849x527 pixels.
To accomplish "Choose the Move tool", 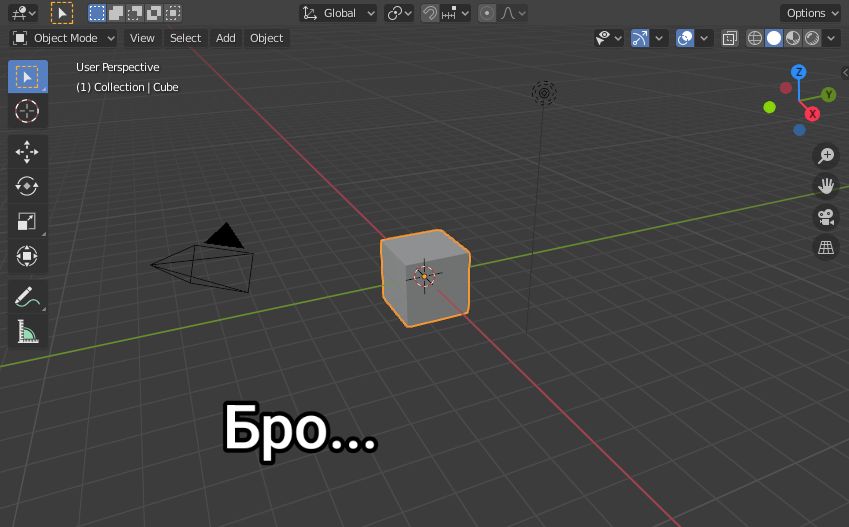I will coord(27,152).
